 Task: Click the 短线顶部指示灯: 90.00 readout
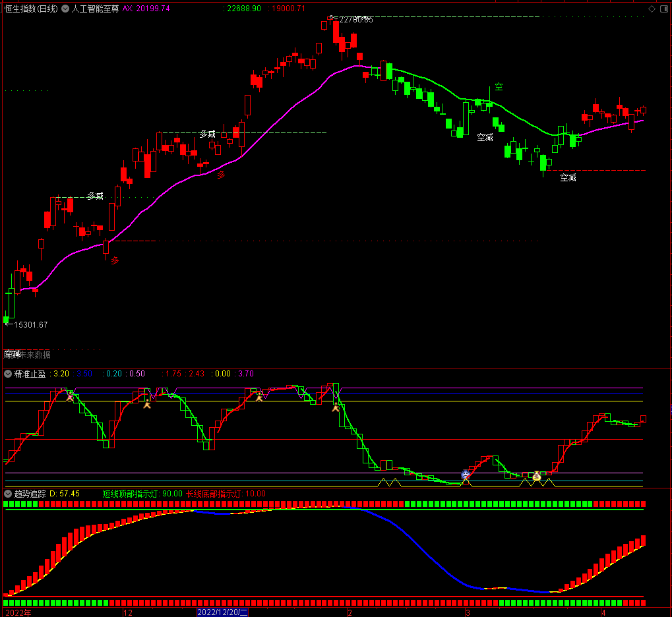(x=142, y=494)
